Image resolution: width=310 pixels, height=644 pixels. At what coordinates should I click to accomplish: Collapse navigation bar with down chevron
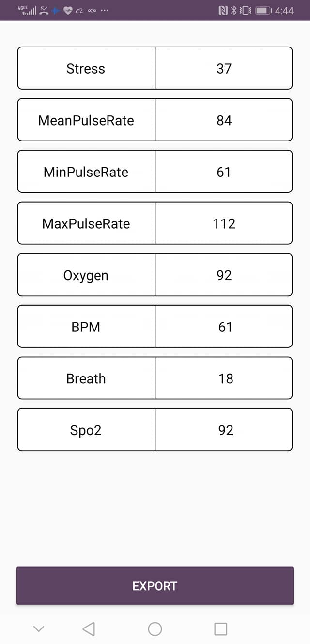[x=39, y=629]
